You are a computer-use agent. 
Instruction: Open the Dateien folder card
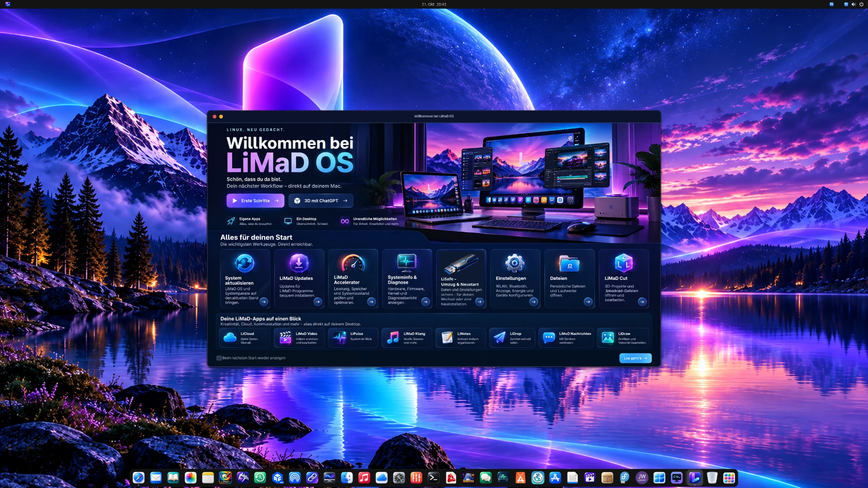coord(569,278)
